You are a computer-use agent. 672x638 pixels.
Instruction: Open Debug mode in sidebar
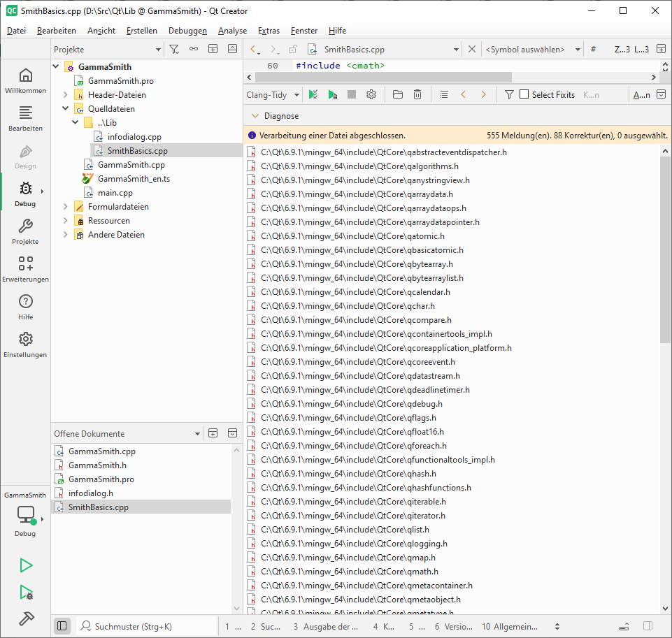[25, 194]
